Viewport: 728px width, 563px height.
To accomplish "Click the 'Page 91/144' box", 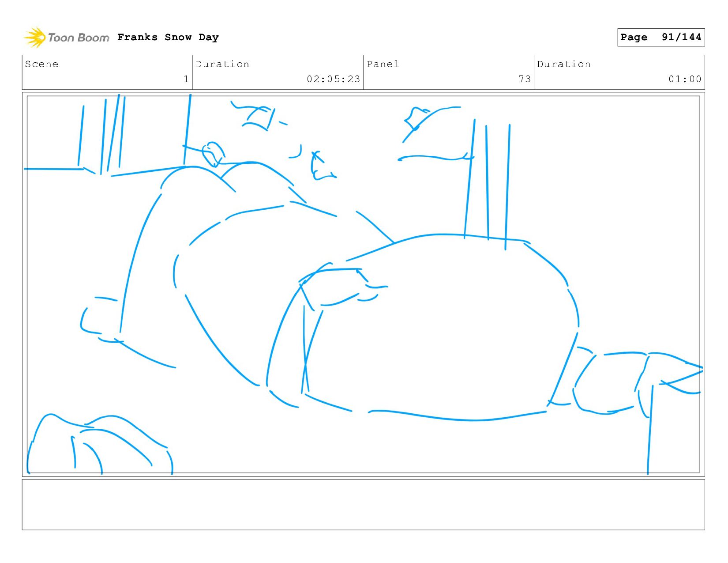I will (661, 37).
